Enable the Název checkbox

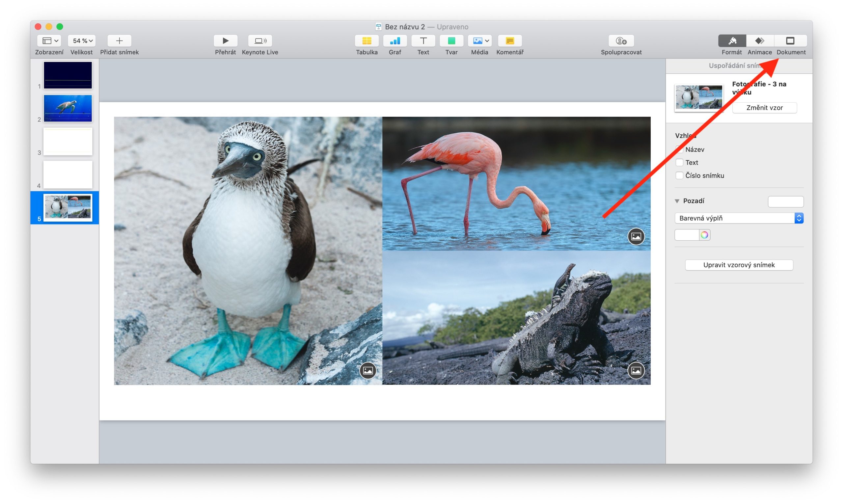[679, 149]
